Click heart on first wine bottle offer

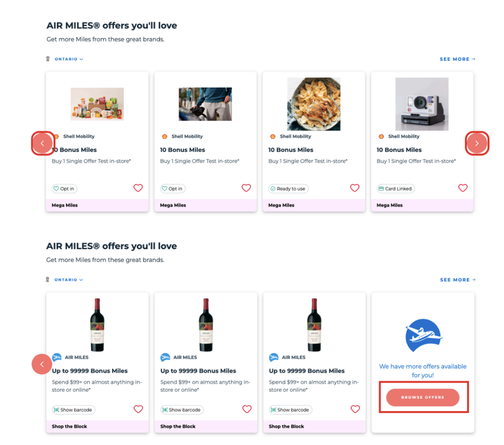138,409
